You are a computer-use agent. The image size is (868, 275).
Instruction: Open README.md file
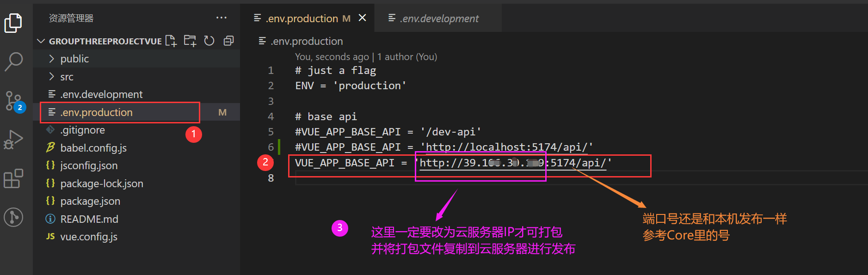136,219
